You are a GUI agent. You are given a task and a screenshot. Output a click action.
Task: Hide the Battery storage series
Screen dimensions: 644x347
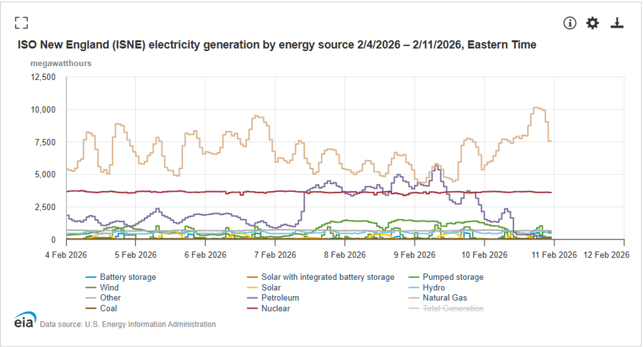pos(128,277)
